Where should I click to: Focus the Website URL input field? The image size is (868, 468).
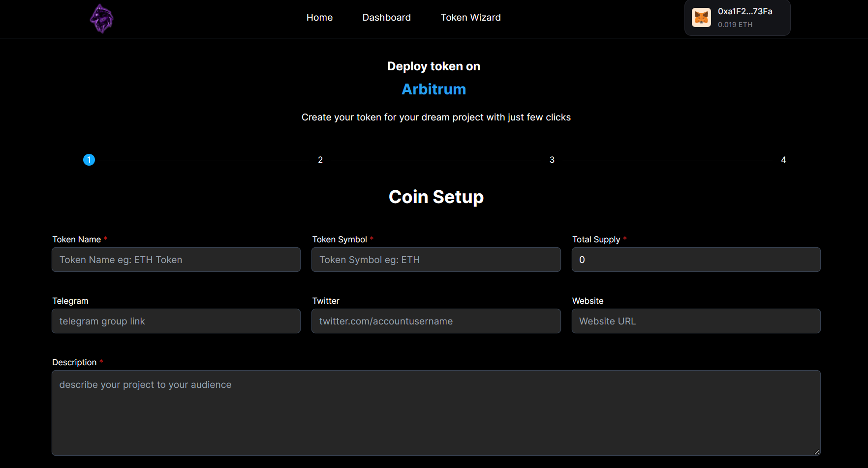pyautogui.click(x=696, y=321)
